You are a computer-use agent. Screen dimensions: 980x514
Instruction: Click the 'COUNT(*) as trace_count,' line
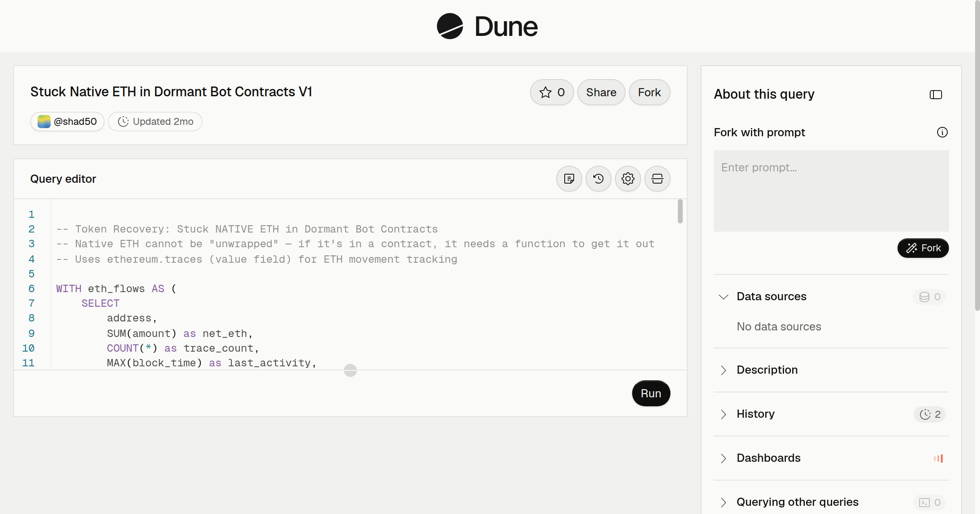183,348
